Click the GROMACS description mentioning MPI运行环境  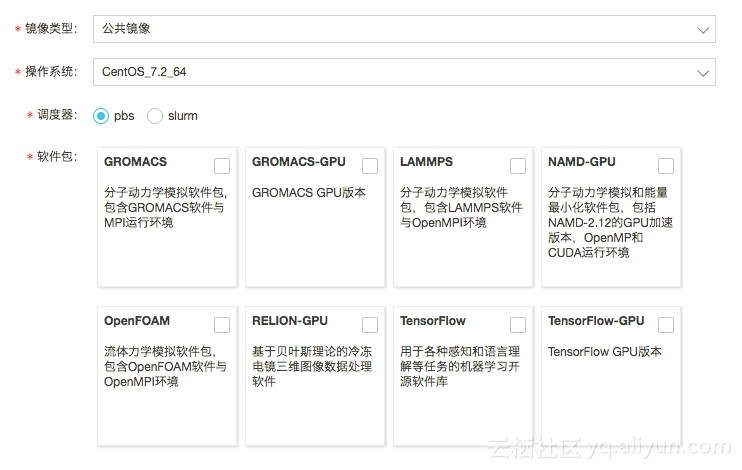pyautogui.click(x=166, y=208)
